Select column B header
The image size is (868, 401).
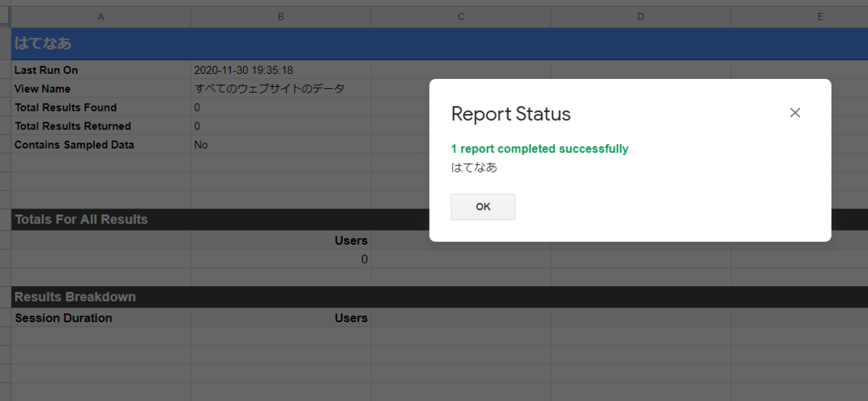281,16
